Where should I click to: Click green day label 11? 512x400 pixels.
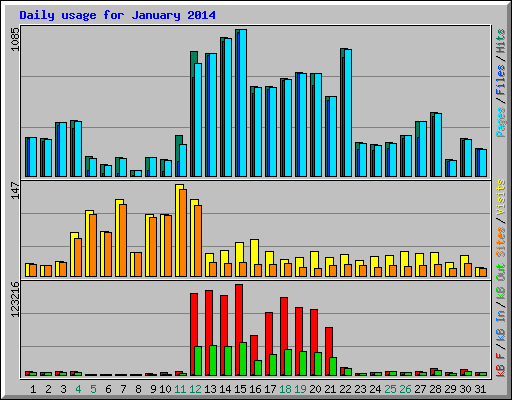(180, 389)
